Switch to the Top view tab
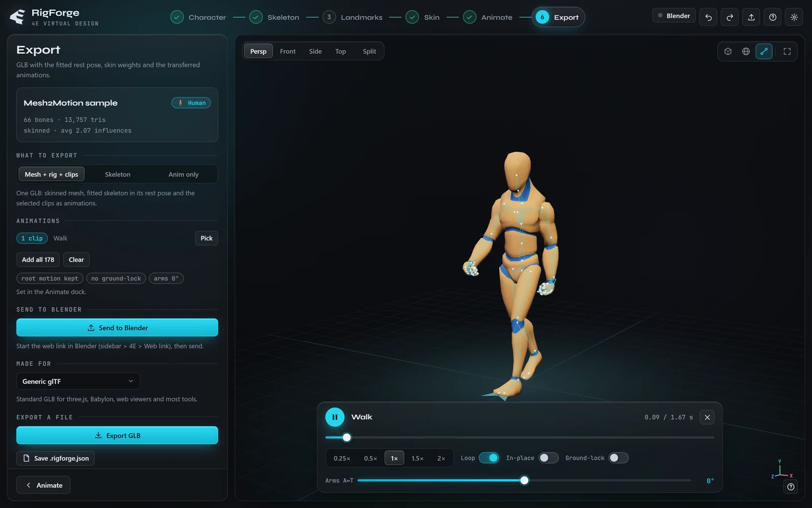The height and width of the screenshot is (508, 812). (x=341, y=51)
